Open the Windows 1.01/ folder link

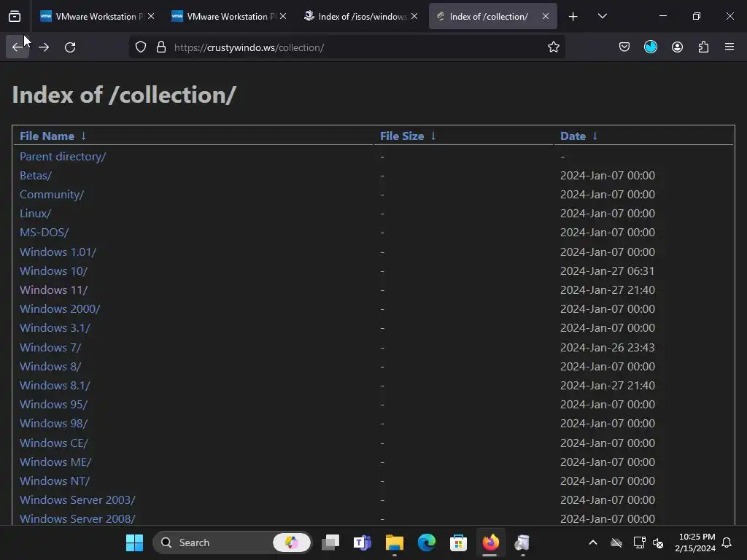[58, 252]
